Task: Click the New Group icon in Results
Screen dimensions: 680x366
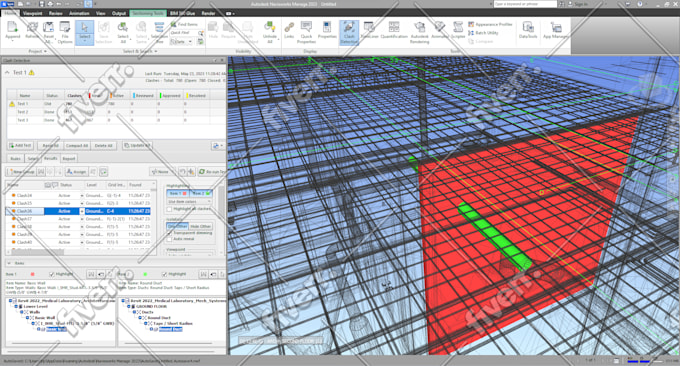Action: (x=21, y=172)
